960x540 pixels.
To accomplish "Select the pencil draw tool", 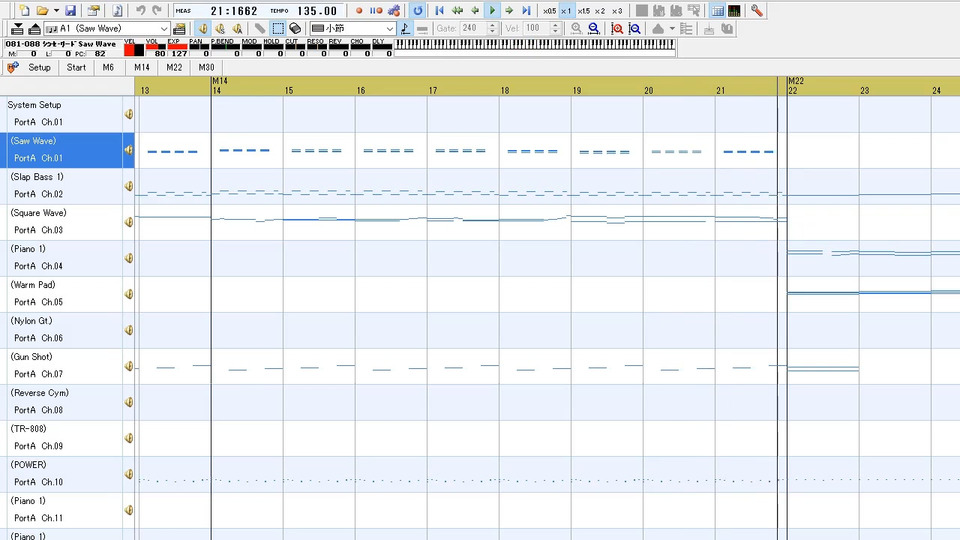I will (260, 28).
